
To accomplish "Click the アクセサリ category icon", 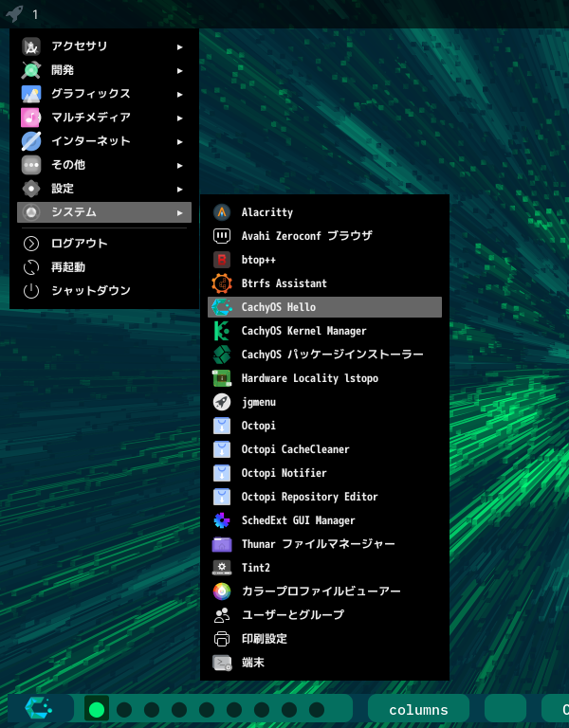I will pos(31,46).
